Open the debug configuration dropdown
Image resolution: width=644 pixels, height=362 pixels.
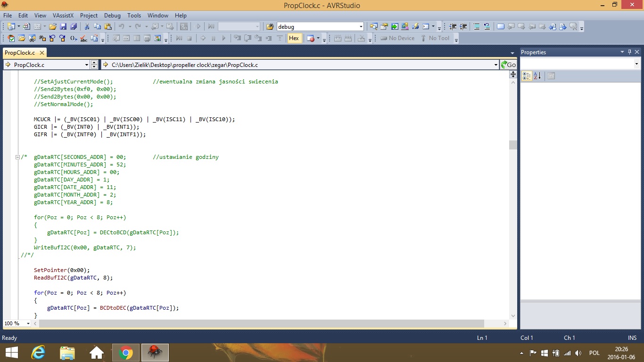click(361, 27)
